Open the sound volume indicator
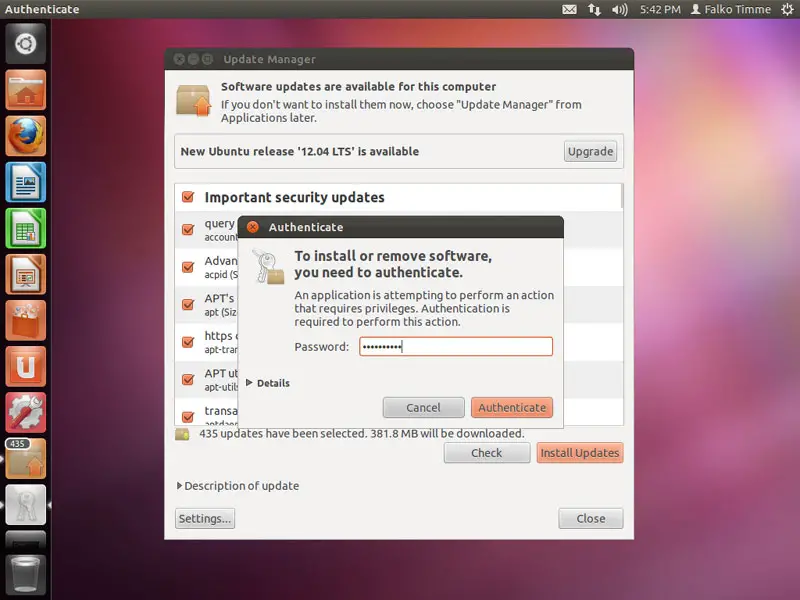 point(619,9)
